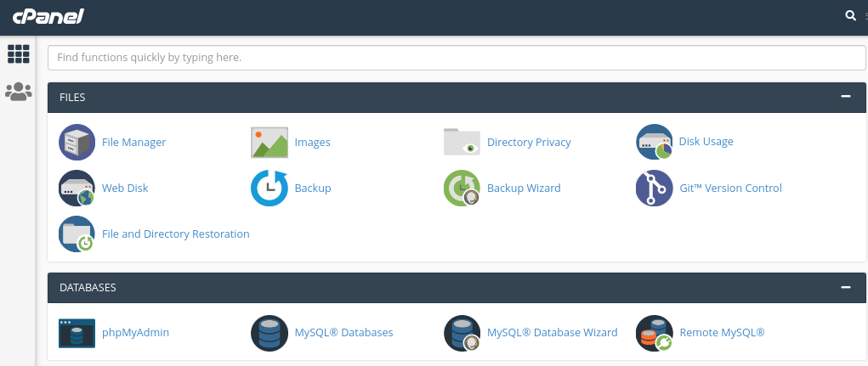
Task: Collapse the Files section
Action: pos(845,97)
